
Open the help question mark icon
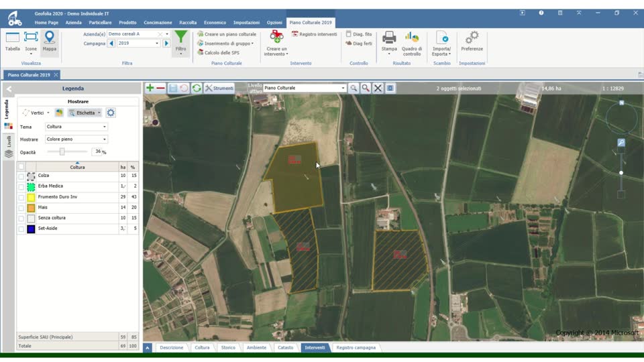[x=541, y=13]
